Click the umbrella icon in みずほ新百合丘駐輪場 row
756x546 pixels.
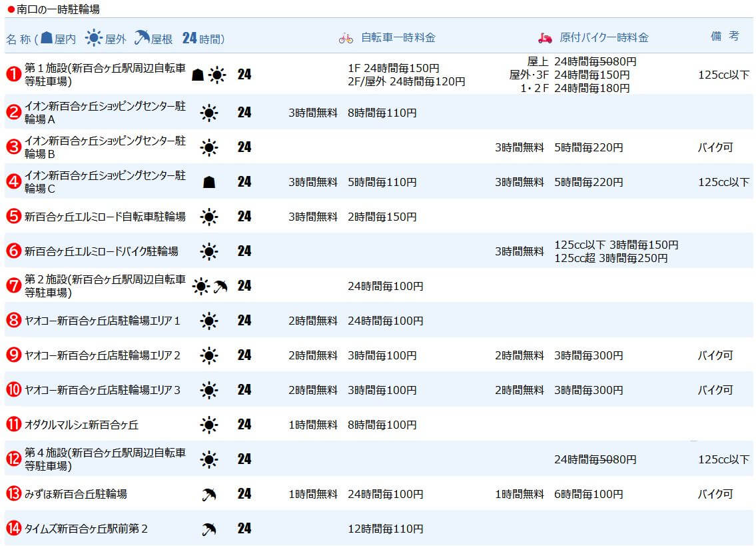tap(208, 495)
